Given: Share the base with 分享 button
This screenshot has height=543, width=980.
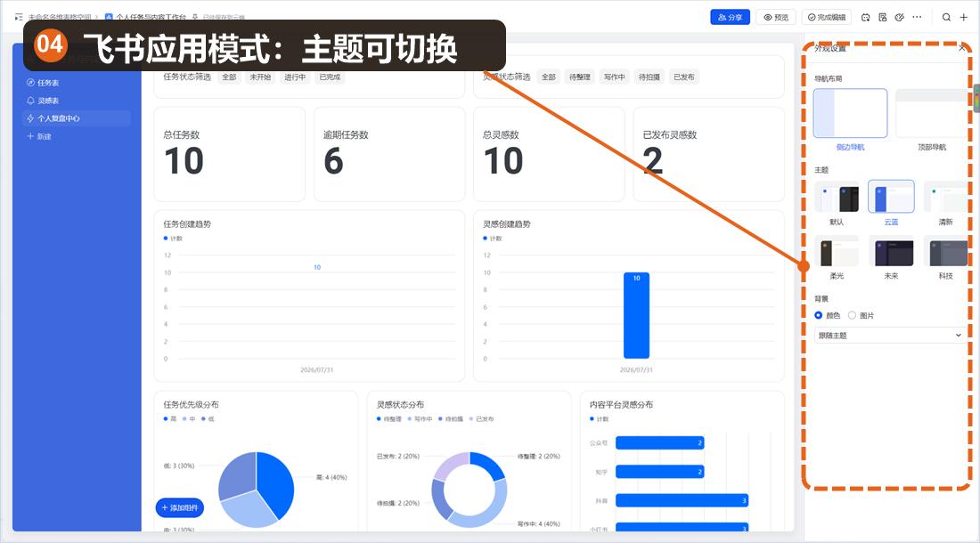Looking at the screenshot, I should tap(730, 18).
